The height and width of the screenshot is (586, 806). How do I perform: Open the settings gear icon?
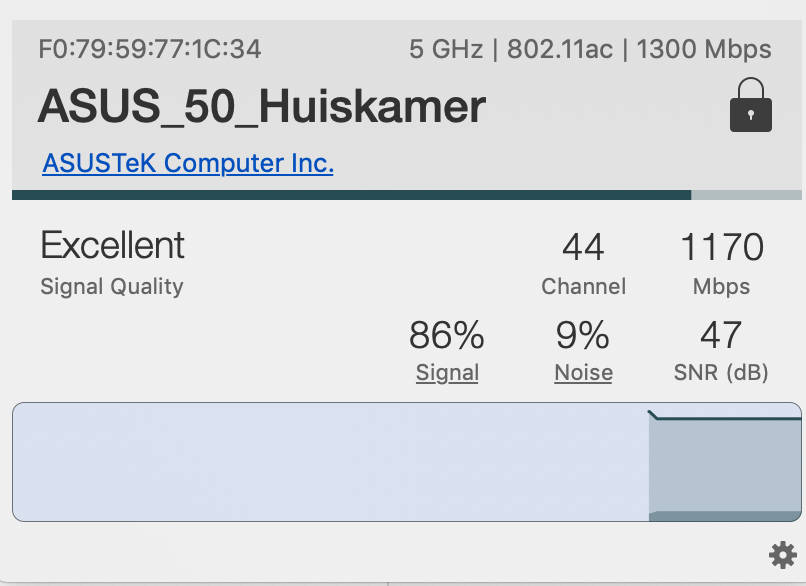pos(782,555)
